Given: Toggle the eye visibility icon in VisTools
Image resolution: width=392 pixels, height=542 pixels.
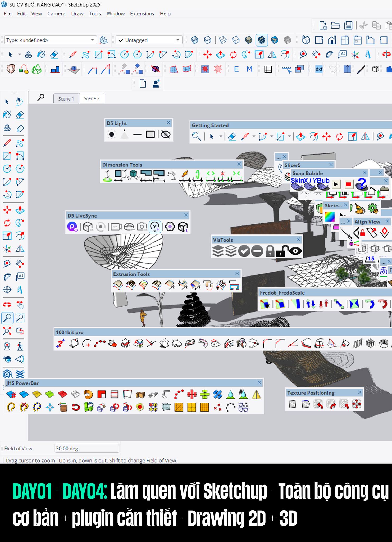Looking at the screenshot, I should point(295,251).
